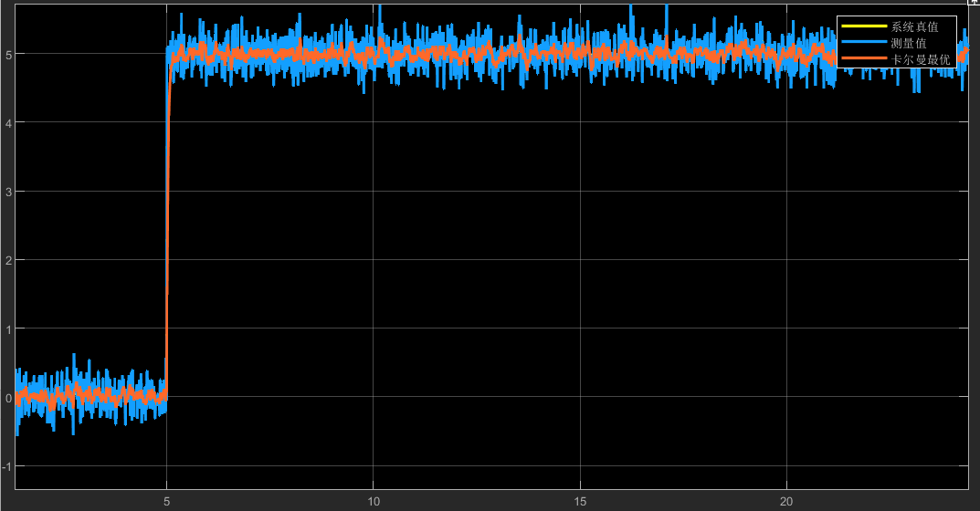
Task: Toggle the 测量值 legend entry label
Action: click(909, 43)
